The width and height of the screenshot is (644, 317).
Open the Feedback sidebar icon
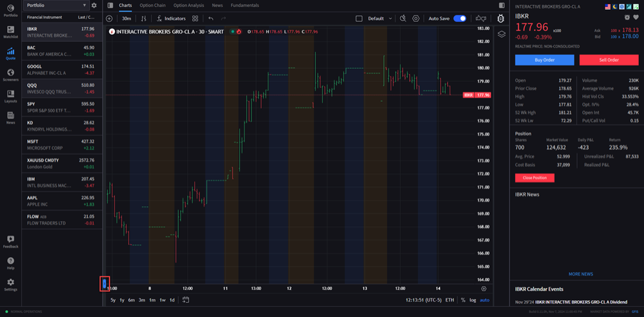(10, 242)
